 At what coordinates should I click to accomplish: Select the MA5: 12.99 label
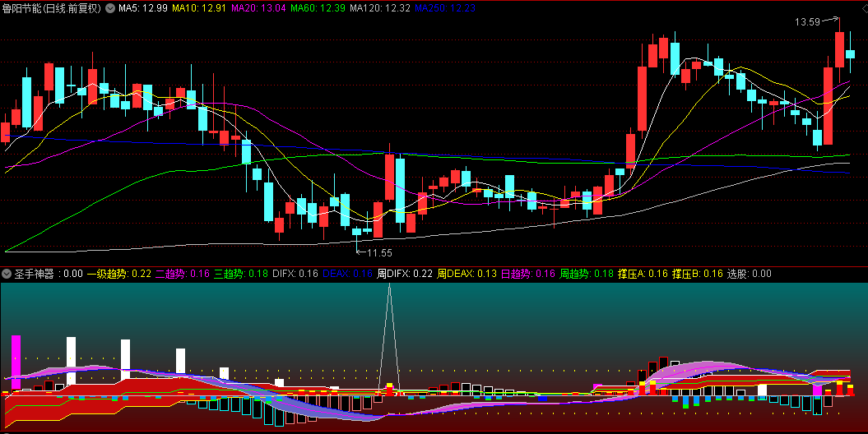143,8
